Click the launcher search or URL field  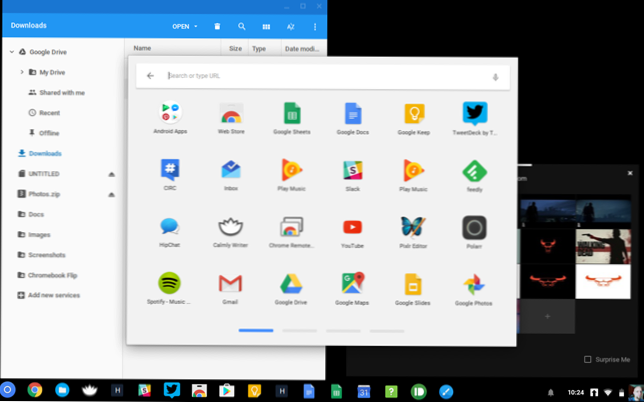[x=323, y=76]
